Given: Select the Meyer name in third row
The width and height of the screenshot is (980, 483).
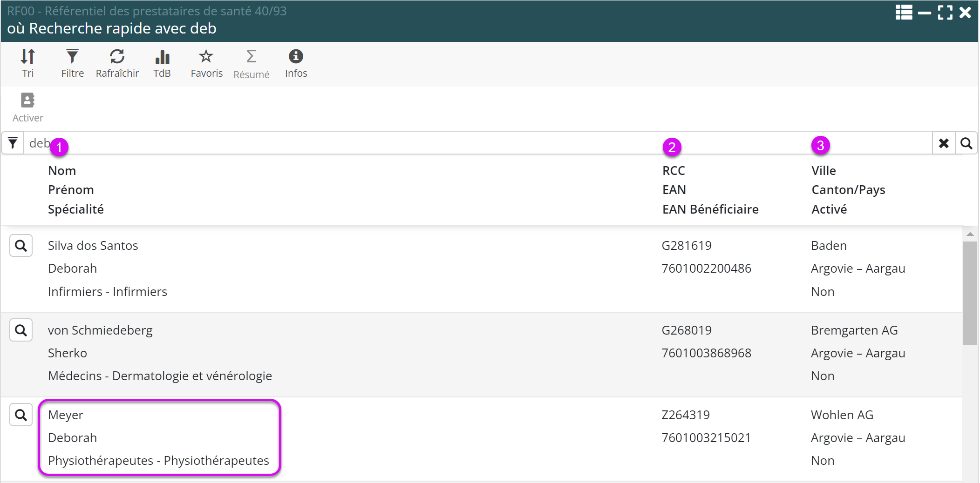Looking at the screenshot, I should 66,415.
